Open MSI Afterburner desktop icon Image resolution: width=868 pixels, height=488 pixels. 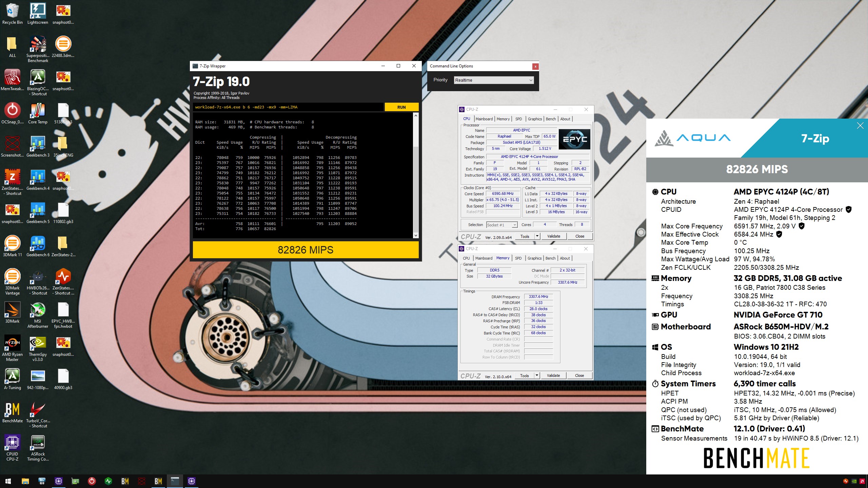point(38,315)
